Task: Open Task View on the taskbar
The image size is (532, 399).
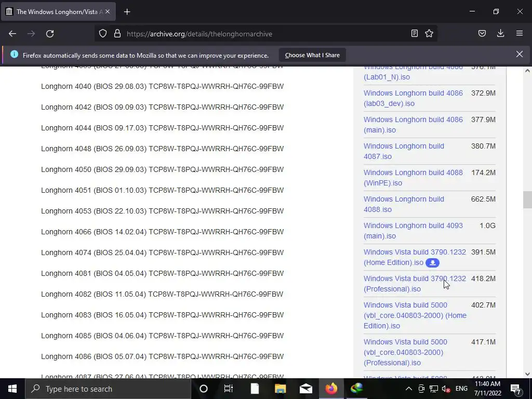Action: pyautogui.click(x=229, y=389)
